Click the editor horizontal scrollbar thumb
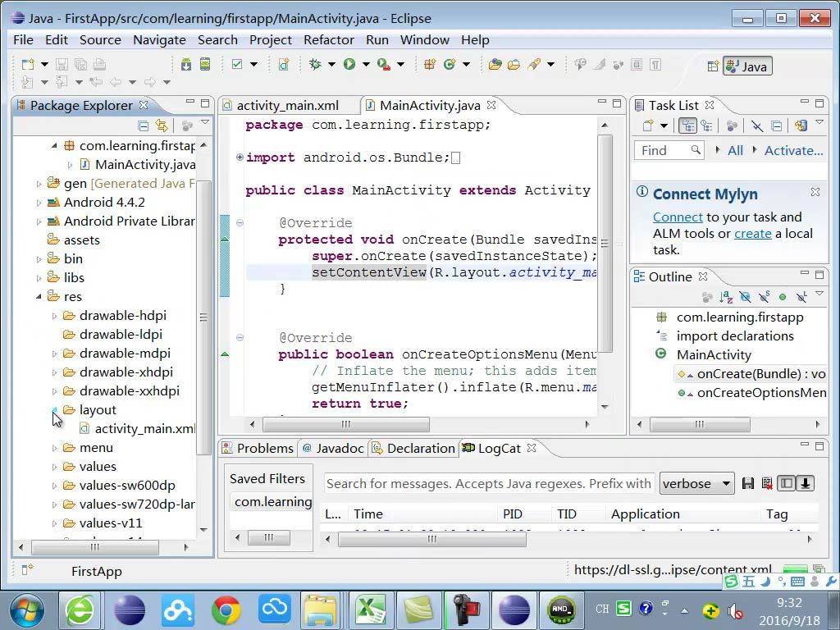This screenshot has width=840, height=630. click(346, 424)
